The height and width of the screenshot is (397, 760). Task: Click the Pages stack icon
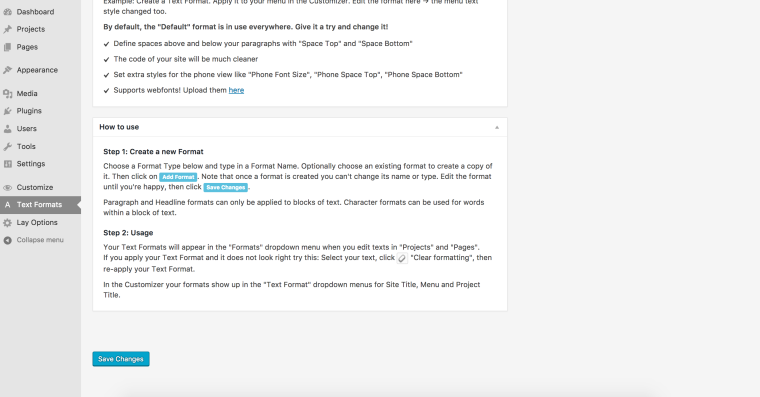point(7,47)
